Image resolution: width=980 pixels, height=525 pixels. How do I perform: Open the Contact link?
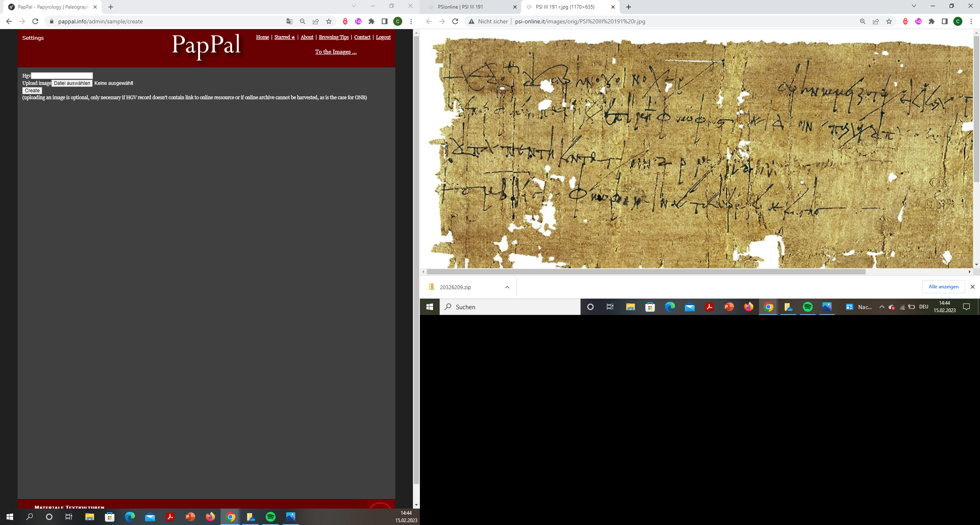pyautogui.click(x=362, y=37)
